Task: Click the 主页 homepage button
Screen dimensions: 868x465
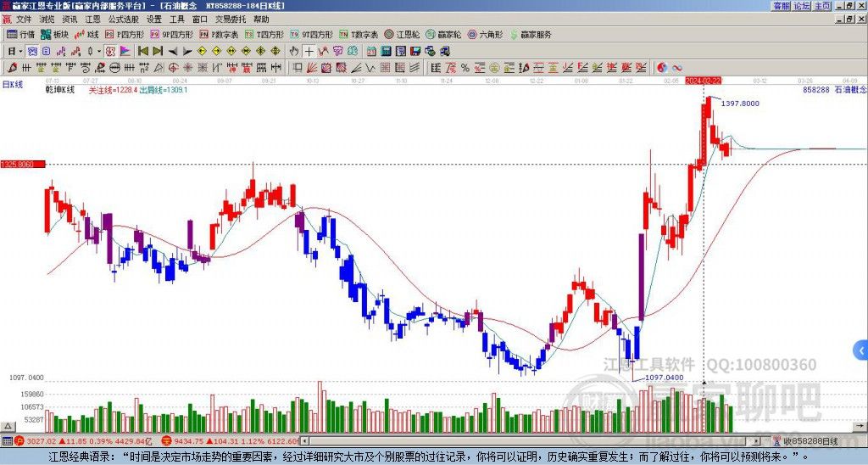Action: click(823, 6)
